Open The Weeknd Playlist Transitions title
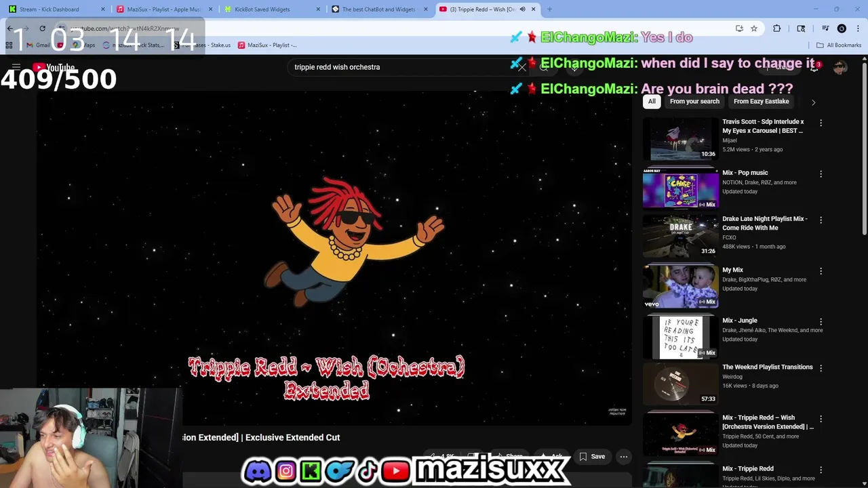The width and height of the screenshot is (868, 488). [767, 367]
